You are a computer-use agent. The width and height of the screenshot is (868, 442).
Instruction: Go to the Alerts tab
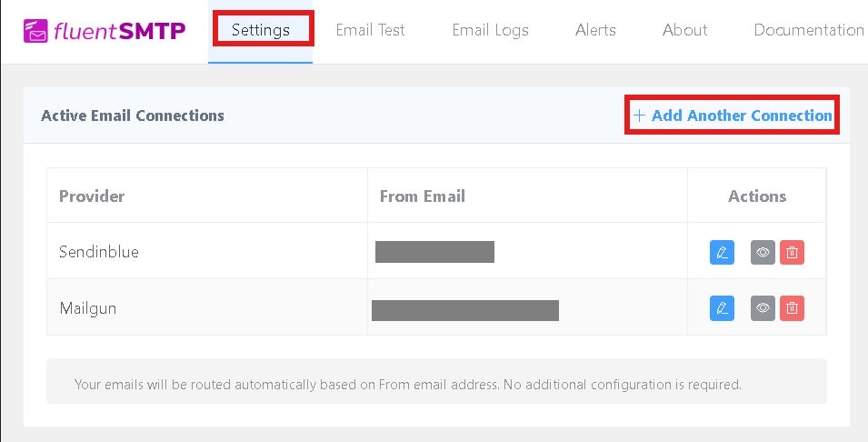tap(595, 30)
